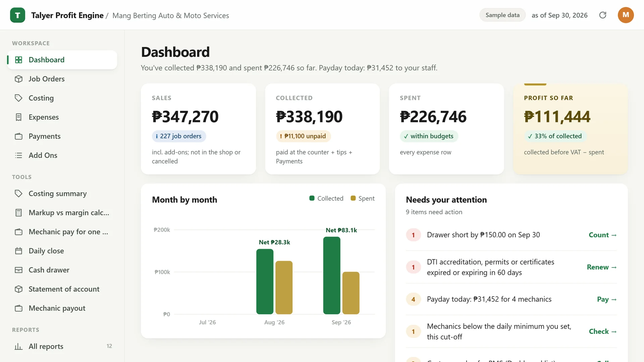Click the Mechanic pay for one wallet icon

[x=19, y=232]
